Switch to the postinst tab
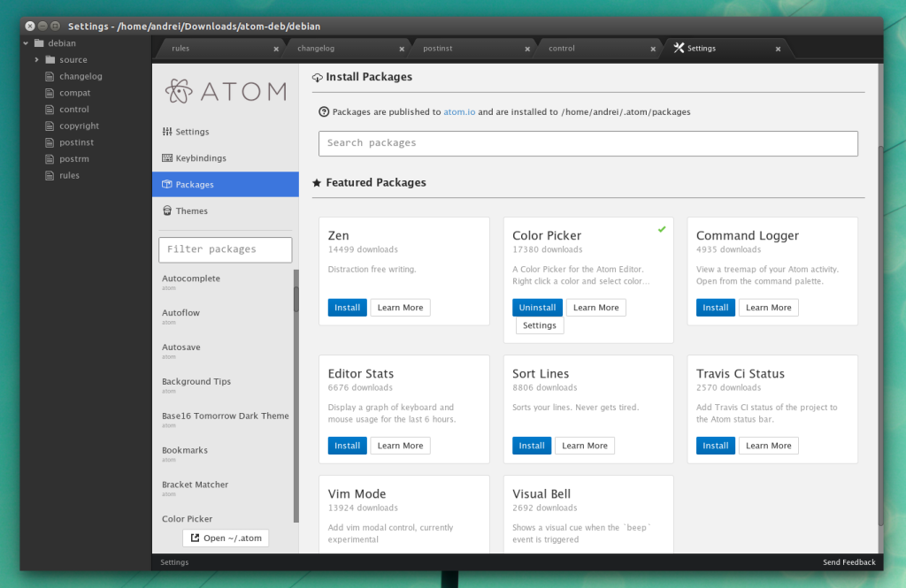The height and width of the screenshot is (588, 906). [x=472, y=49]
